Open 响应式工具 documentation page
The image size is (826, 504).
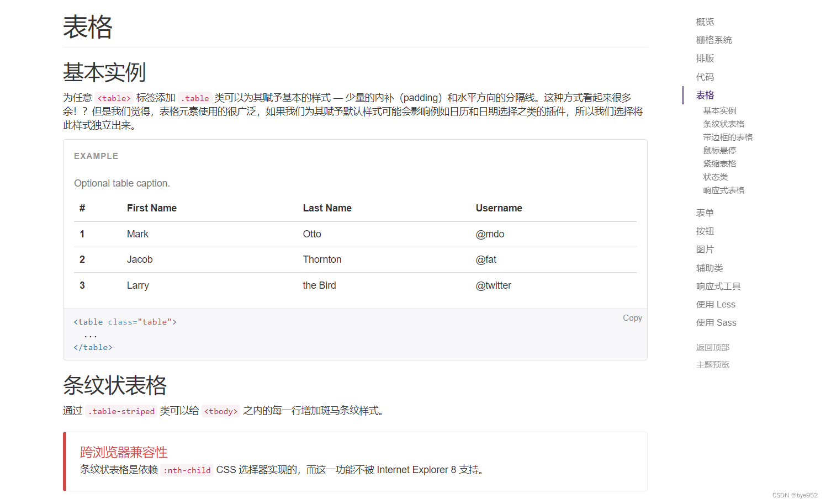click(718, 286)
